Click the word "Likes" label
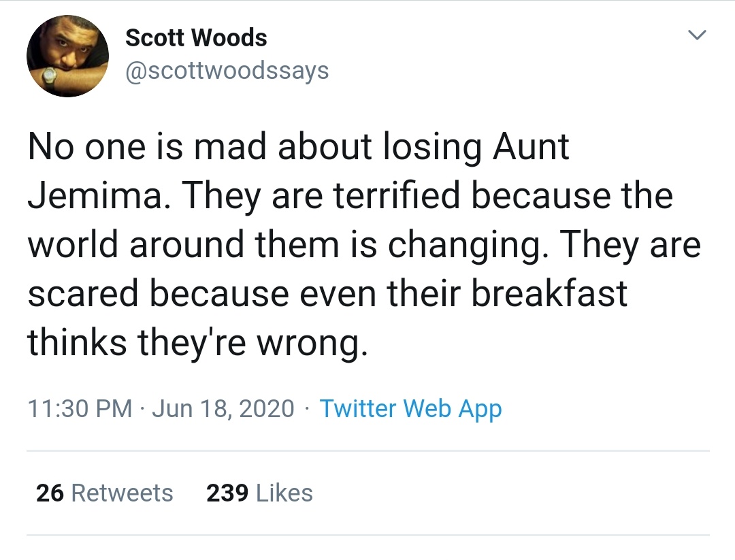 tap(284, 493)
